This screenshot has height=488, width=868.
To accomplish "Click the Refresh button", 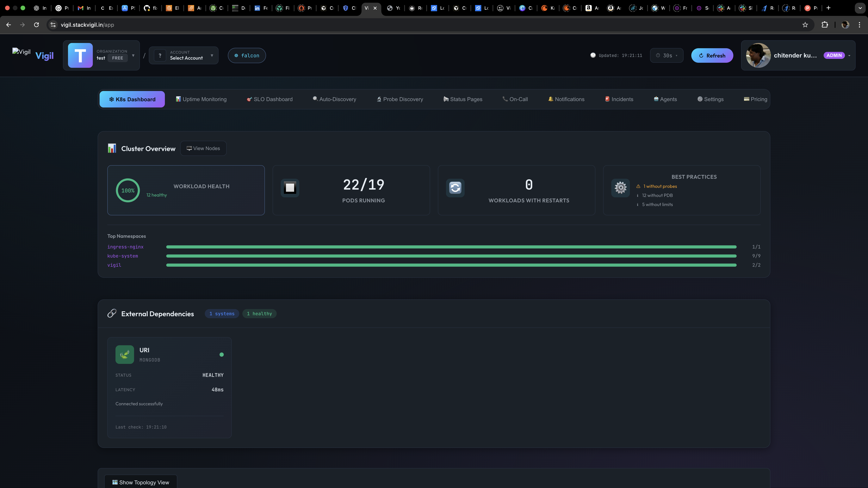I will click(x=712, y=55).
